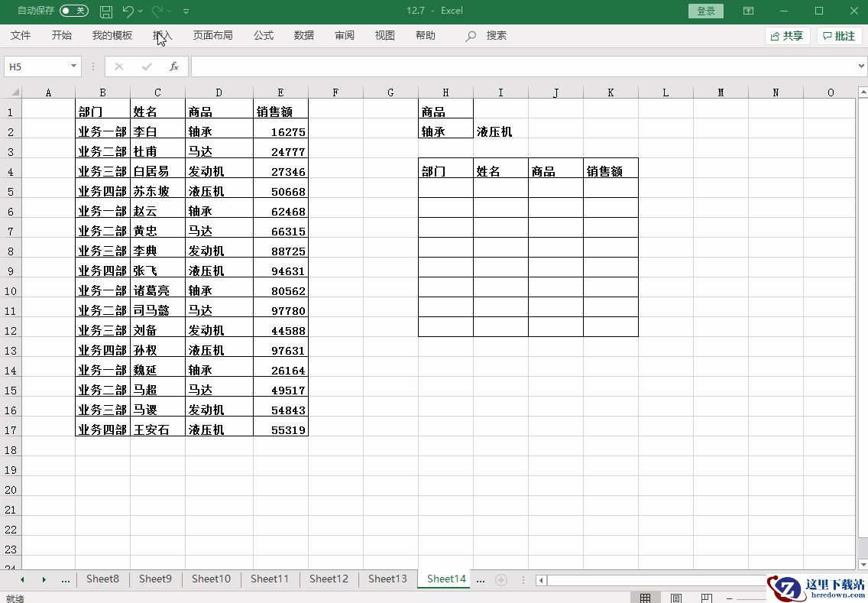Switch to Sheet10 tab
Screen dimensions: 868x603
211,579
